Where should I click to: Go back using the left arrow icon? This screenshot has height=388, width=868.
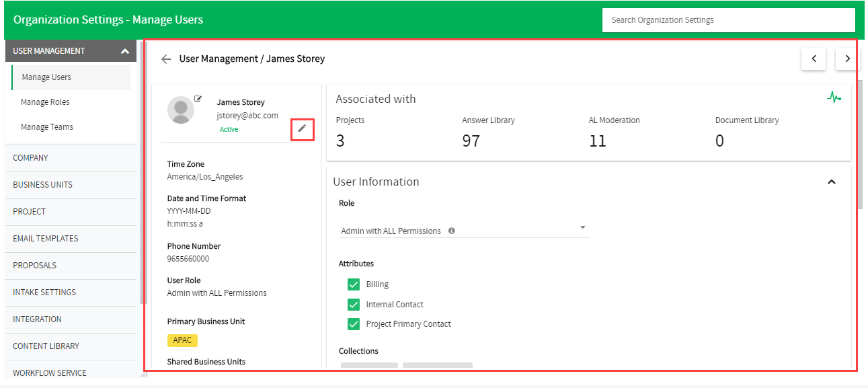coord(166,59)
